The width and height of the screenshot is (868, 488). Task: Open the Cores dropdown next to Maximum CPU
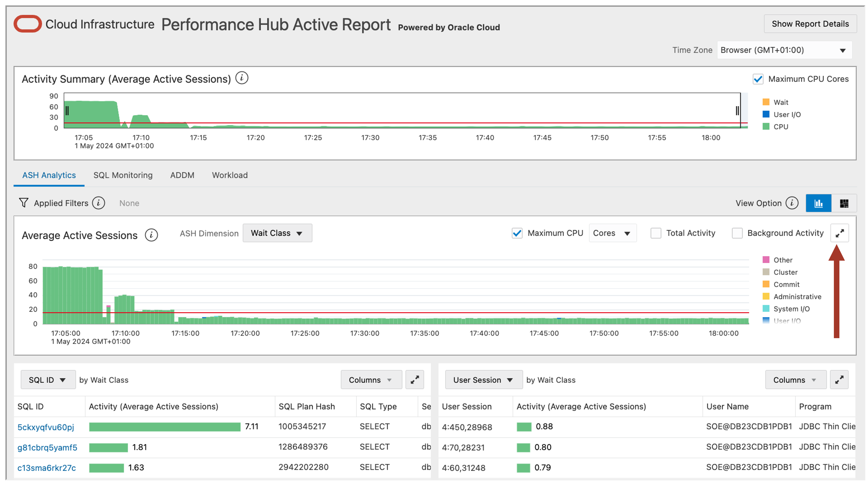coord(612,233)
